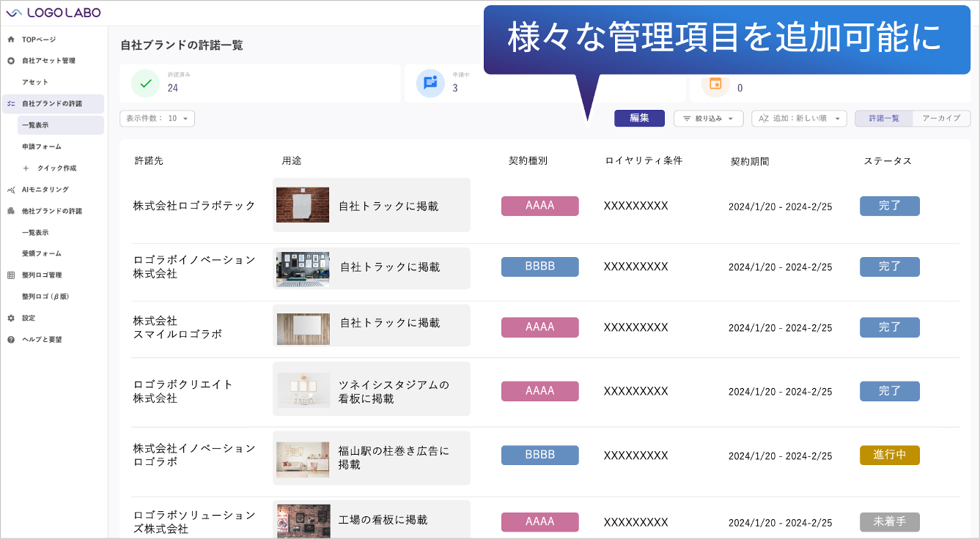Open 申請フォーム in the sidebar
Screen dimensions: 980x539
pos(42,146)
